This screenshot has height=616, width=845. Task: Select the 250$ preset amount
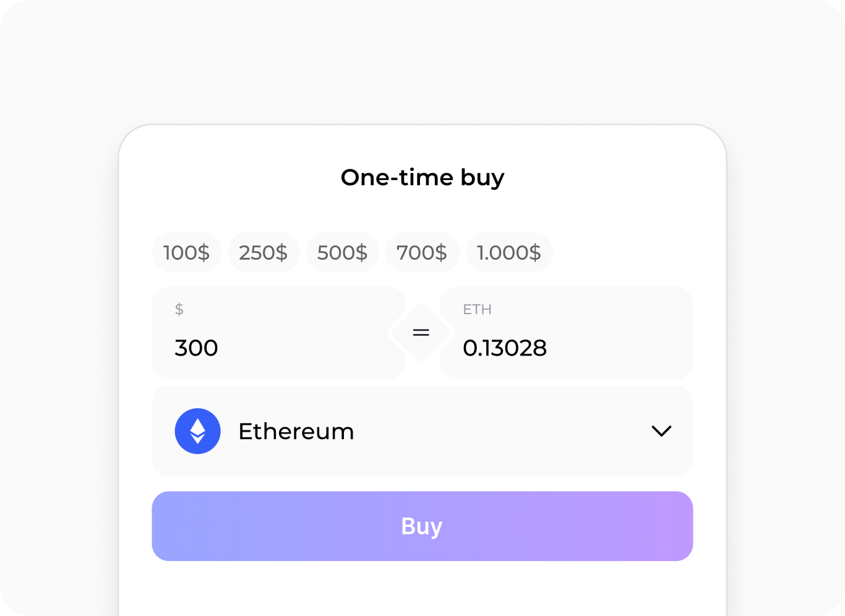click(264, 252)
